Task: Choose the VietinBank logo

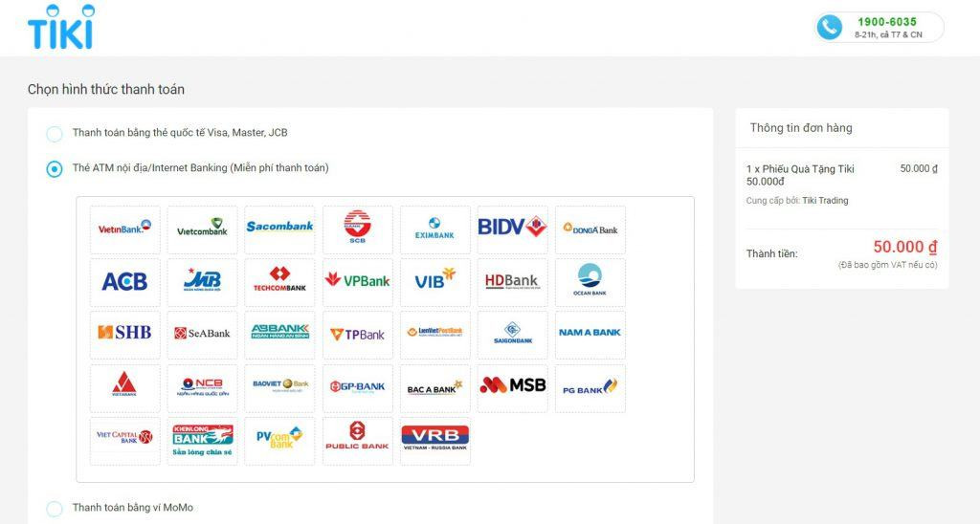Action: coord(124,229)
